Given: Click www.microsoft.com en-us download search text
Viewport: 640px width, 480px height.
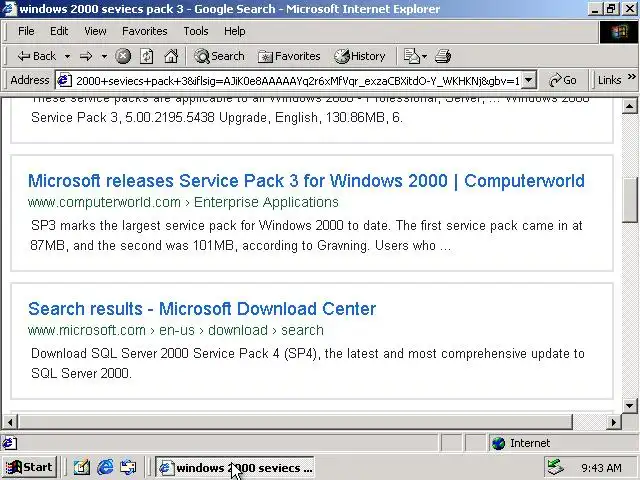Looking at the screenshot, I should (176, 330).
